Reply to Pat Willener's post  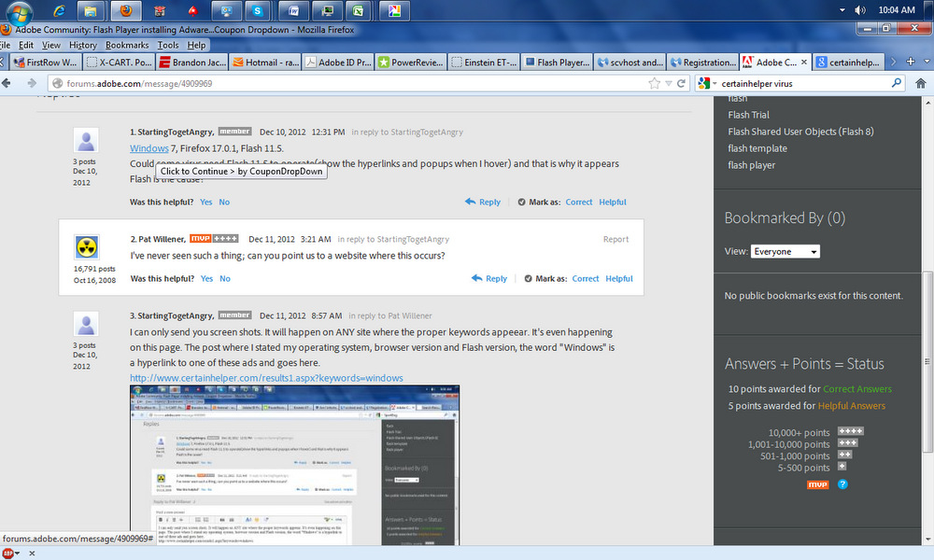[x=489, y=278]
